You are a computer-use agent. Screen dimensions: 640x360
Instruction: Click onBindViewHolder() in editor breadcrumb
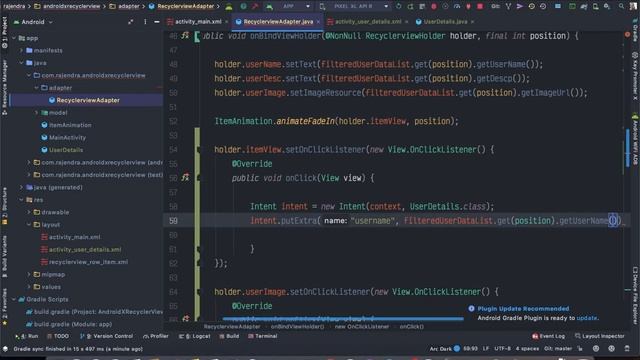(x=298, y=327)
